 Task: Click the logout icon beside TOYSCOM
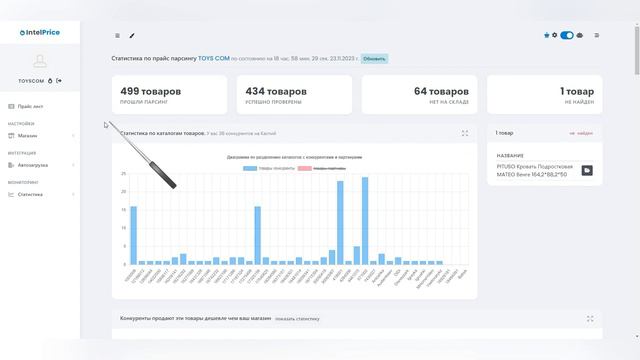coord(59,81)
